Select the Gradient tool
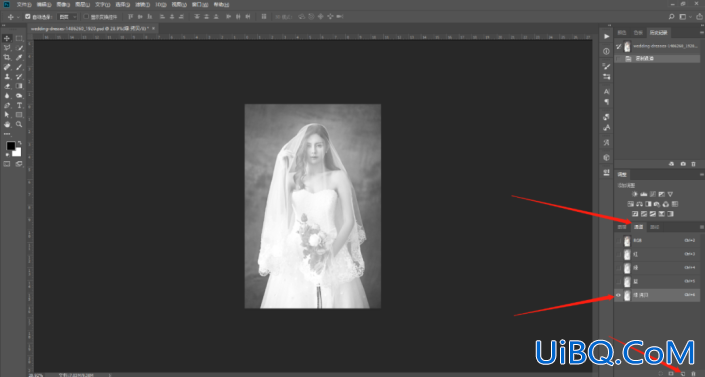This screenshot has width=705, height=377. (x=19, y=86)
